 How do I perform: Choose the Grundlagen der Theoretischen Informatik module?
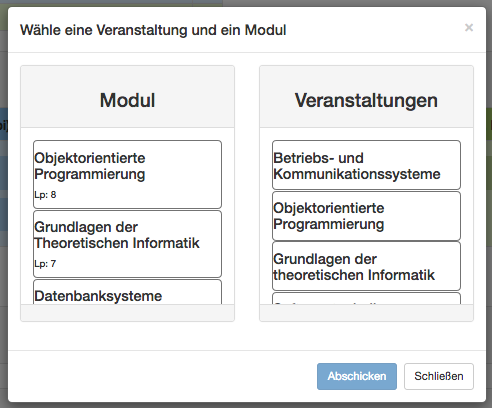[127, 244]
